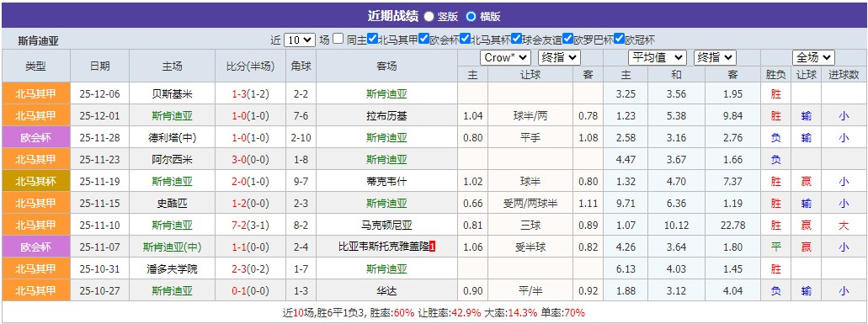This screenshot has width=868, height=324.
Task: Uncheck the 北马其杯 filter checkbox
Action: 465,40
